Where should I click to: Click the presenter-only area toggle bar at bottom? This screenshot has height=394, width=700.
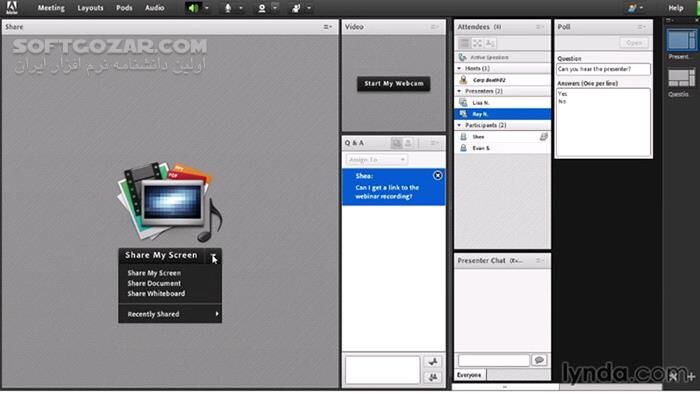tap(505, 387)
